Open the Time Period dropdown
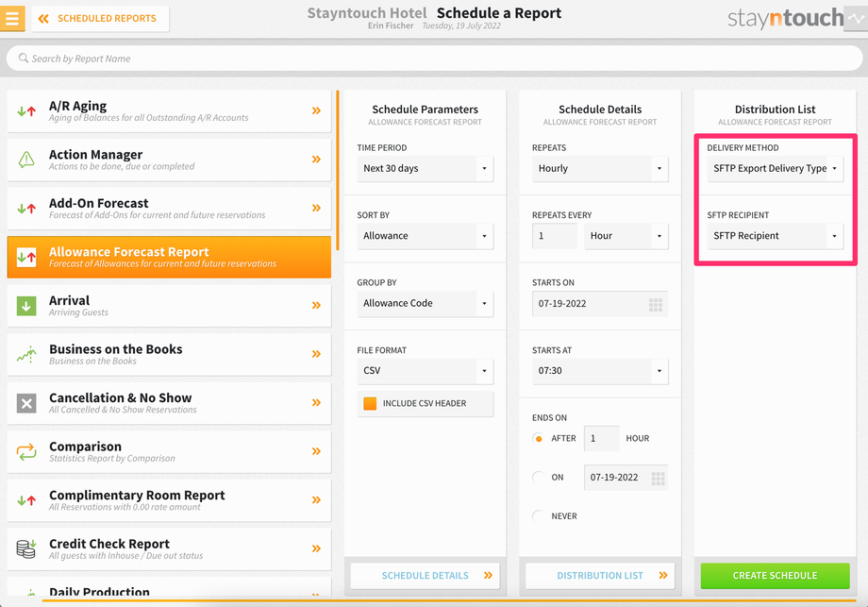This screenshot has height=607, width=868. (426, 168)
